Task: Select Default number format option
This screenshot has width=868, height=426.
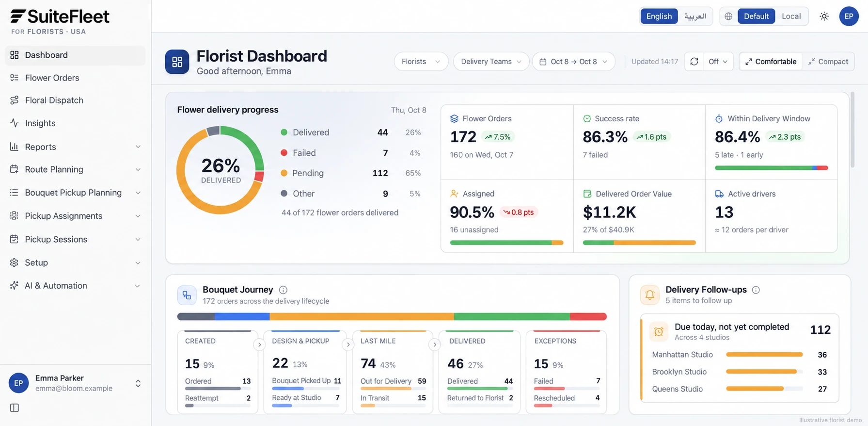Action: [x=756, y=16]
